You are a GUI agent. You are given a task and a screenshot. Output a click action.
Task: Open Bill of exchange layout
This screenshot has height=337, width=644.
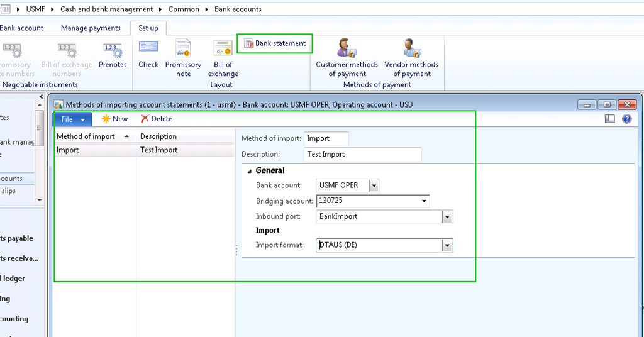(223, 50)
